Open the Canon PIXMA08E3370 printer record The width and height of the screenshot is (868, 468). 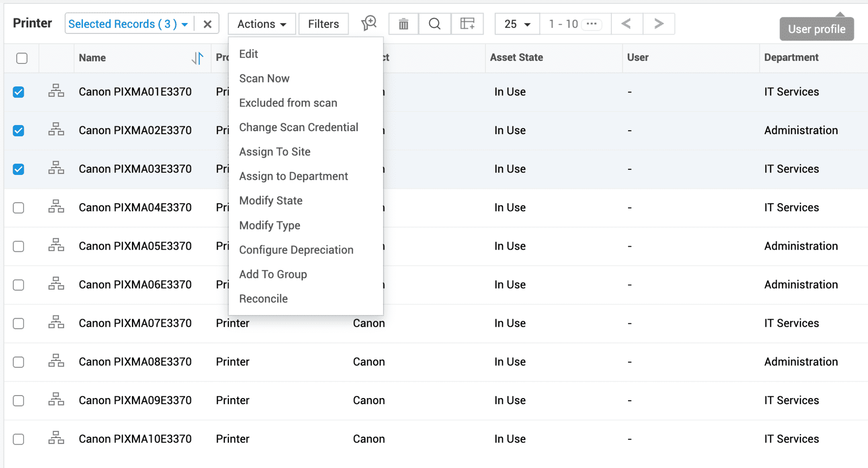pos(135,362)
